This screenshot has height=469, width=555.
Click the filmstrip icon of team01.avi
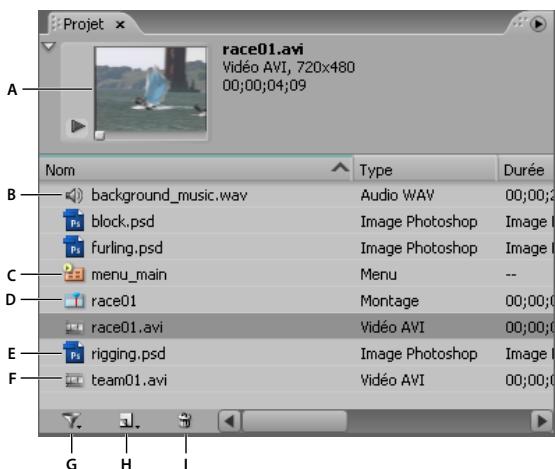pyautogui.click(x=74, y=380)
